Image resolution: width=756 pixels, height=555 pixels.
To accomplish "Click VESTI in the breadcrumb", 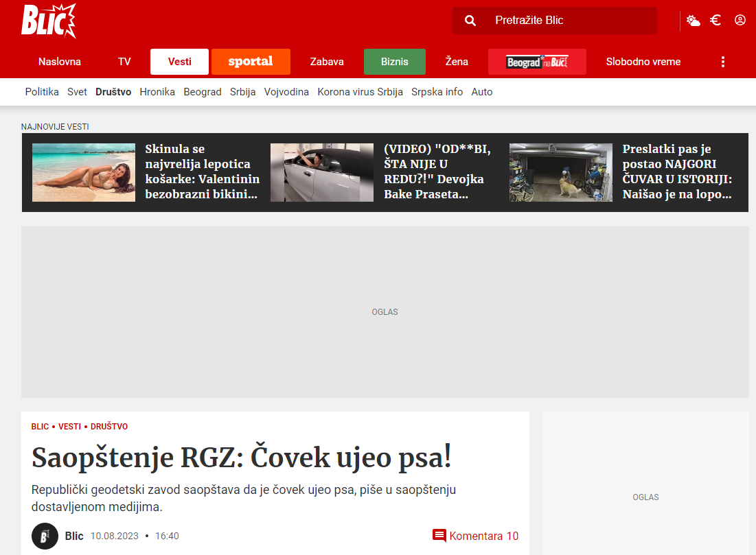I will point(69,426).
